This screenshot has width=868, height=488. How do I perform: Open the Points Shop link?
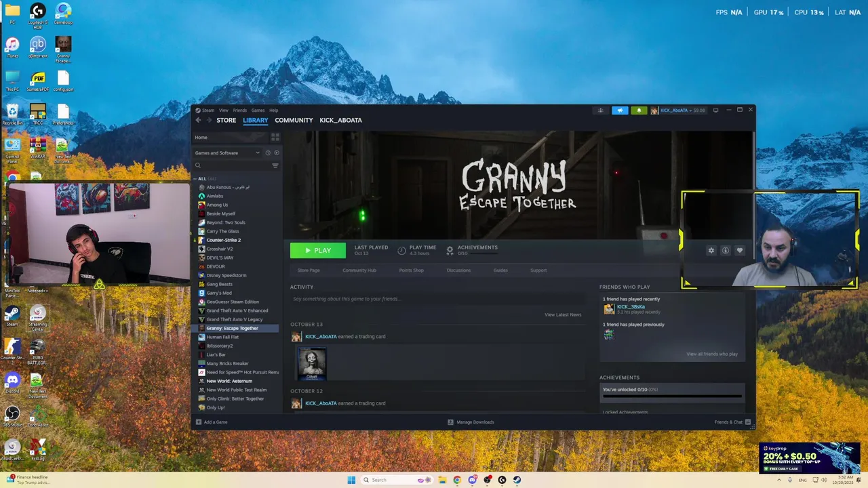[x=412, y=270]
